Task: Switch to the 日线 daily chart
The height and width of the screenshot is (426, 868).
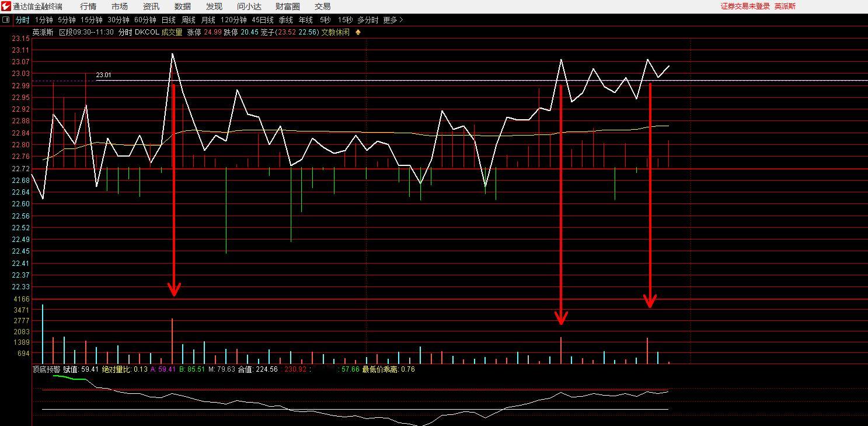Action: pos(168,20)
